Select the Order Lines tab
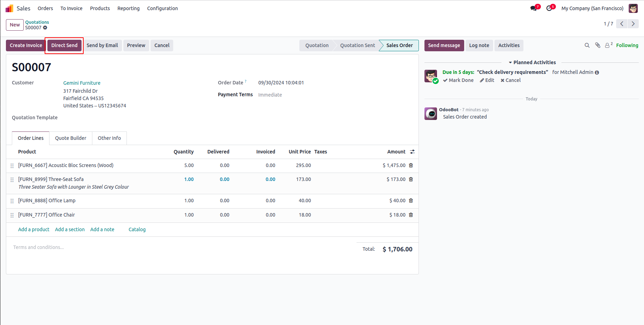Screen dimensions: 644x325 click(31, 138)
